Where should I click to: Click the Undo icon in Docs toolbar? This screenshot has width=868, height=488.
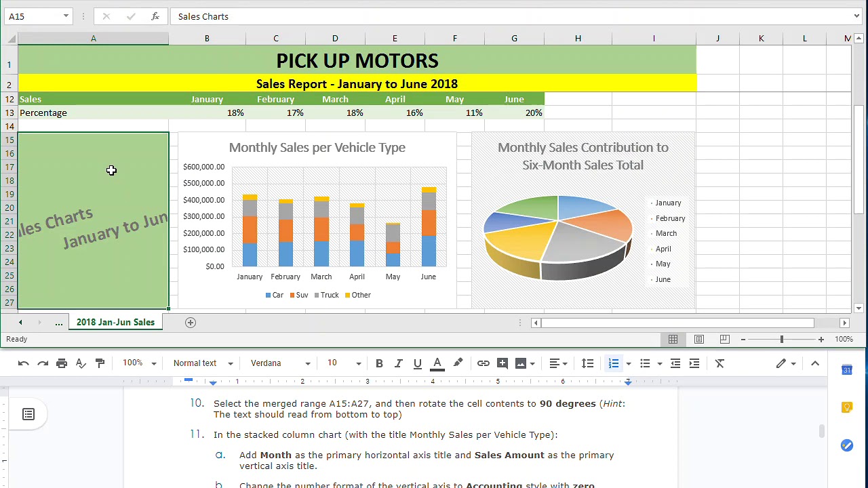(x=24, y=363)
